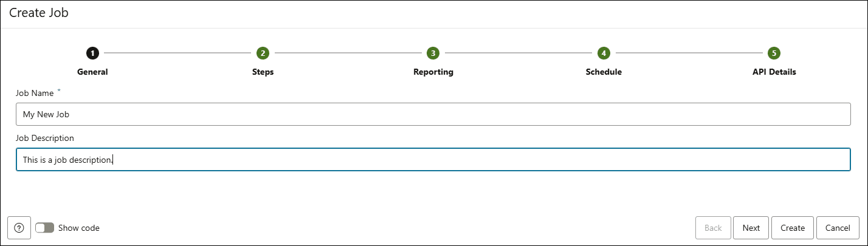Cancel the job creation dialog

coord(838,228)
